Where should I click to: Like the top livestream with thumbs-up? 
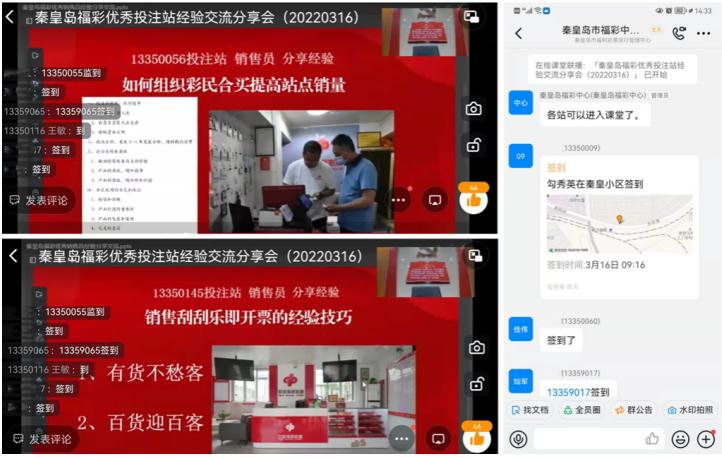[x=474, y=200]
